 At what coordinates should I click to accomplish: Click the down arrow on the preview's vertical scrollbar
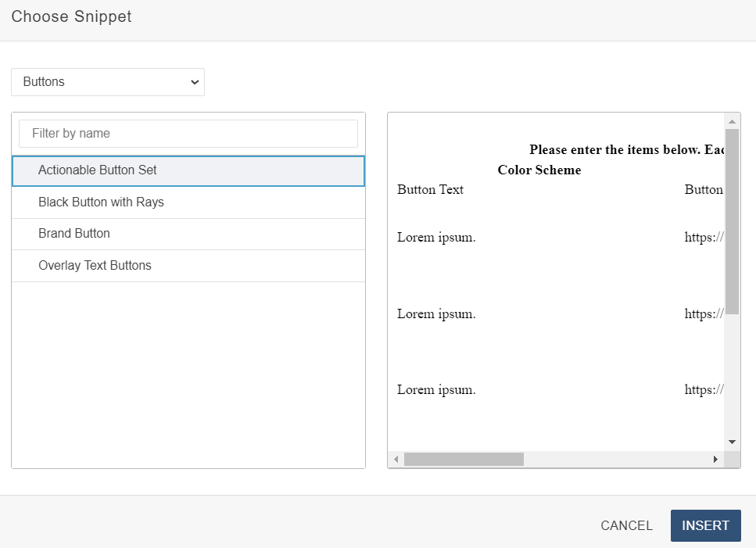(732, 441)
